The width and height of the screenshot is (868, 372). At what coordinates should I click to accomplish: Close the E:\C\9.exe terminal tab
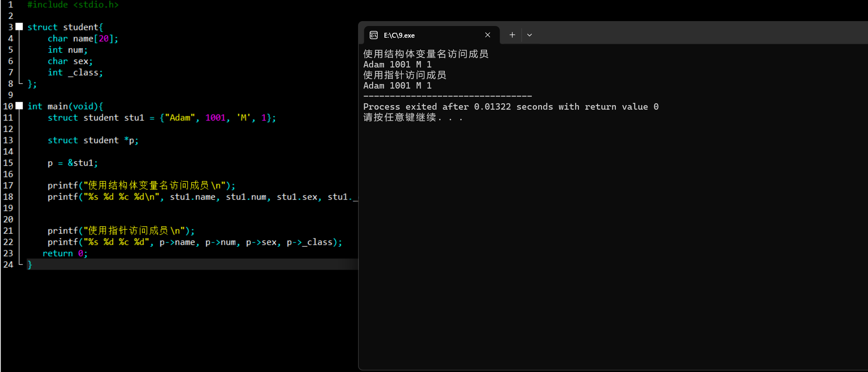(487, 35)
